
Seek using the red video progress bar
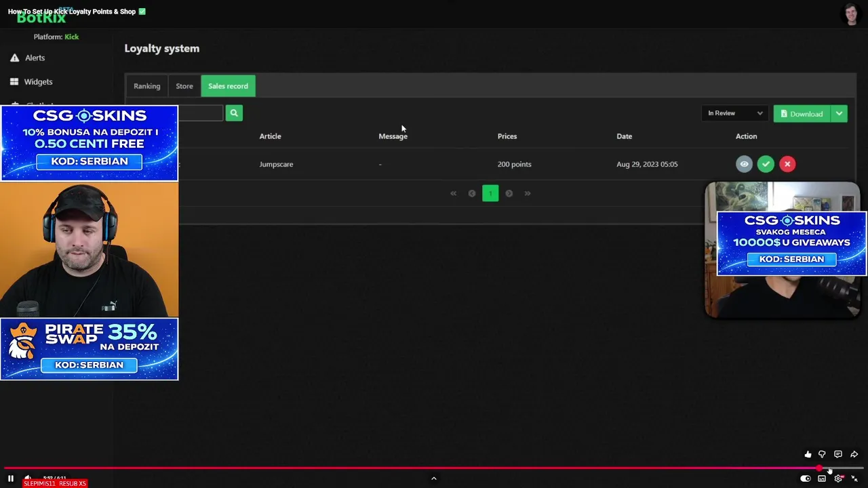pyautogui.click(x=434, y=468)
